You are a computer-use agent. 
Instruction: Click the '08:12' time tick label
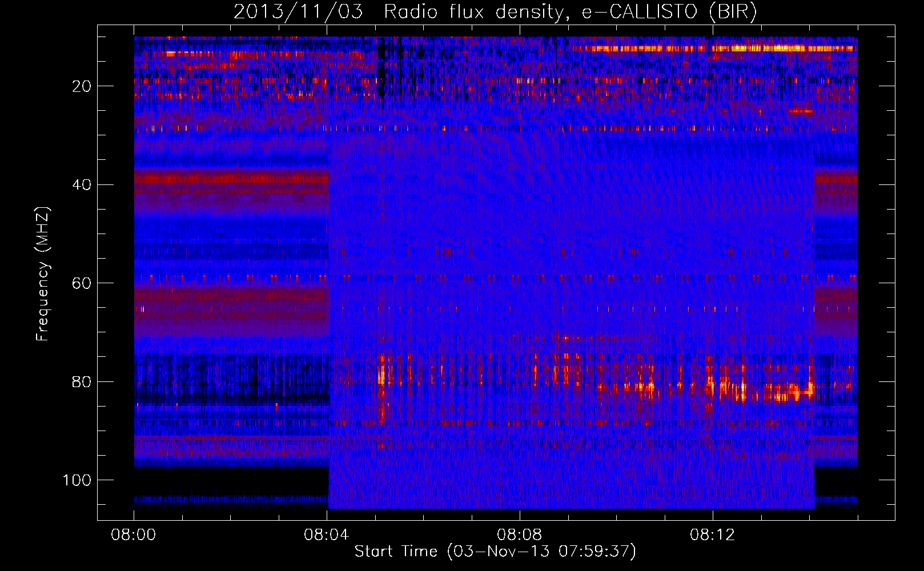(x=713, y=535)
